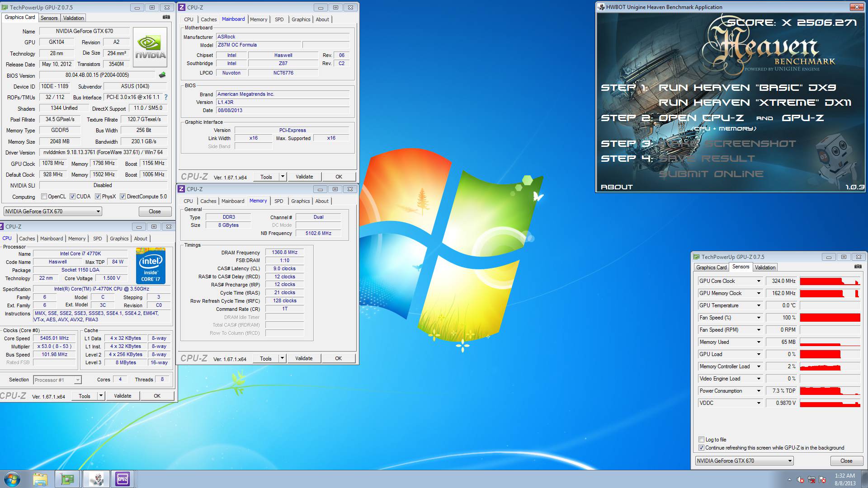The height and width of the screenshot is (488, 868).
Task: Open GPU selection dropdown in GPU-Z Sensors window
Action: click(744, 461)
